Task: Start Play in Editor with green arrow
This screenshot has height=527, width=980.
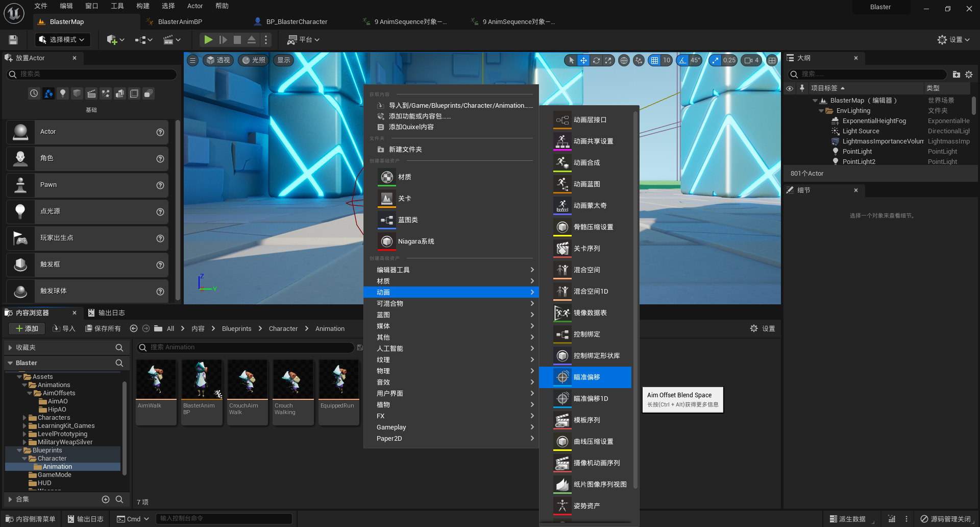Action: [208, 40]
